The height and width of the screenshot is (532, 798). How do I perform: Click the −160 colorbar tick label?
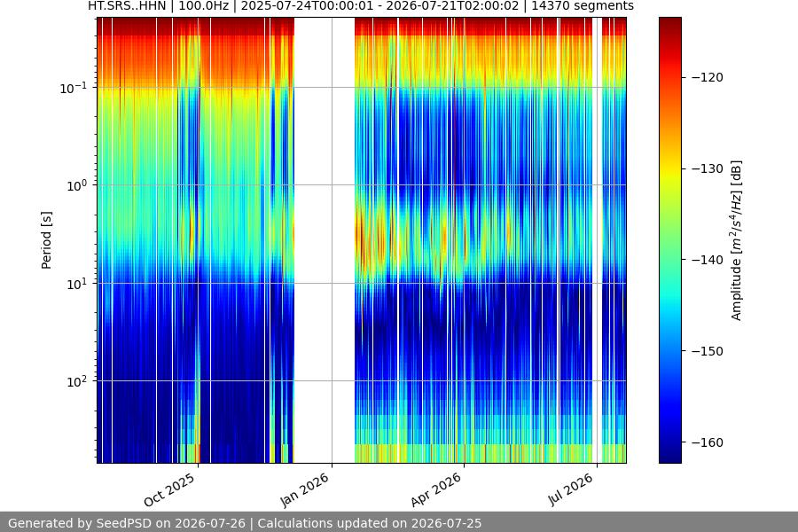pos(708,442)
